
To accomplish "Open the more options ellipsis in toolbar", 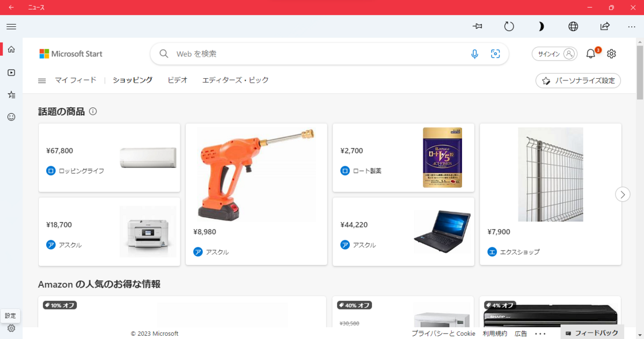I will [632, 26].
